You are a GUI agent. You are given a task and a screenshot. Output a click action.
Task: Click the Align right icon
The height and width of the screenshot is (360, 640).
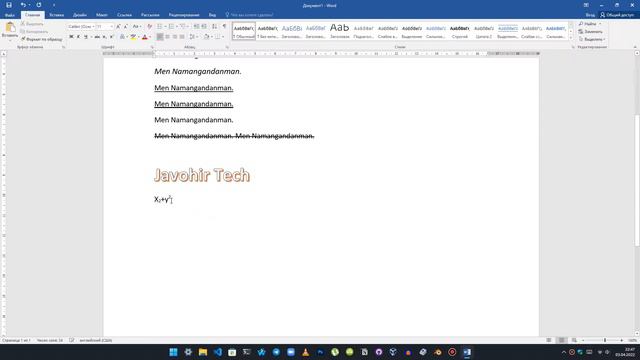coord(175,37)
